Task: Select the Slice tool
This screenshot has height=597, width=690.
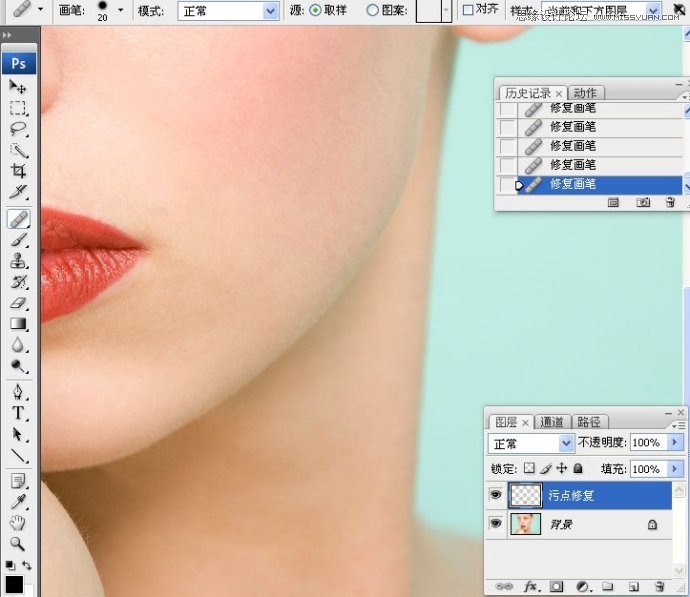Action: [18, 192]
